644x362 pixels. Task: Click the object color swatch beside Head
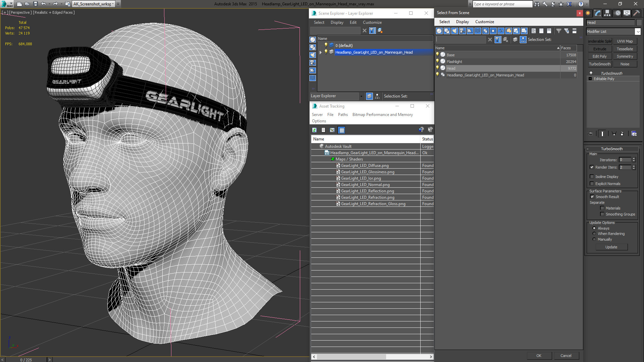(639, 22)
